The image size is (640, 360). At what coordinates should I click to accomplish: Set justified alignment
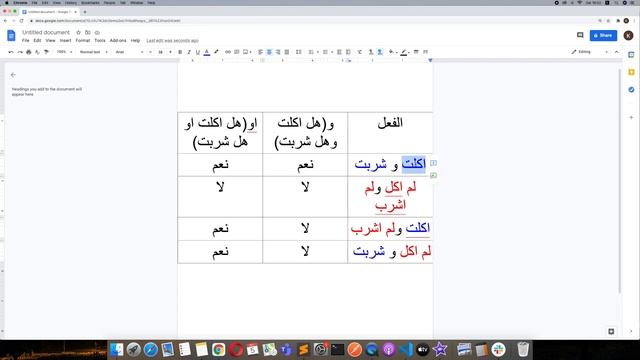(287, 52)
